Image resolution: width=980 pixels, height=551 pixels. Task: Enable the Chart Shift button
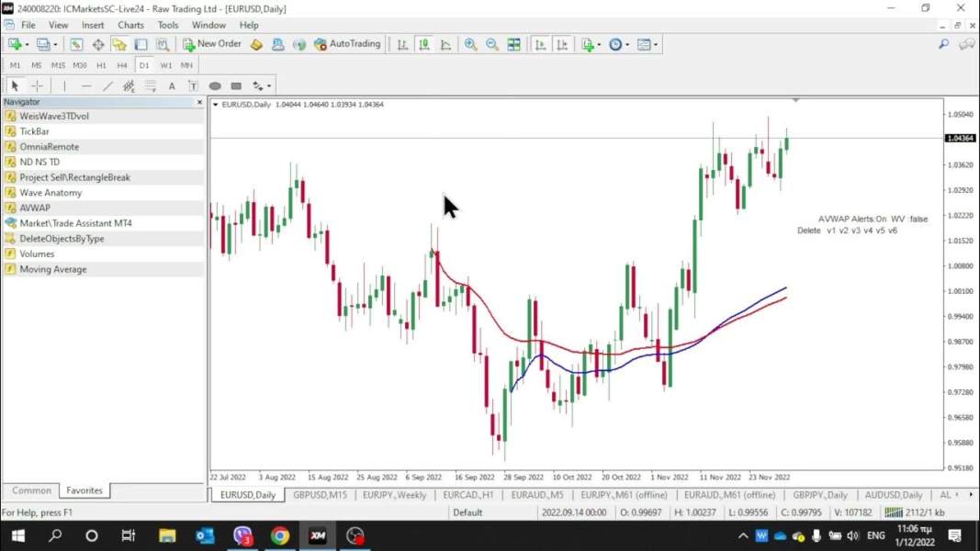pos(562,44)
